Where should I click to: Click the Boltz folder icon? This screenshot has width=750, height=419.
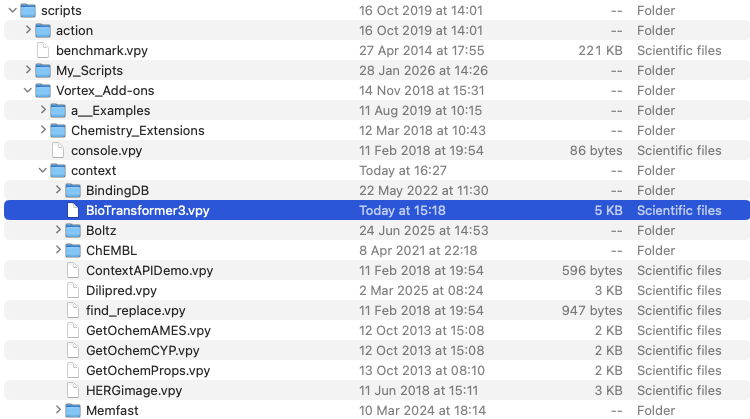[x=72, y=230]
